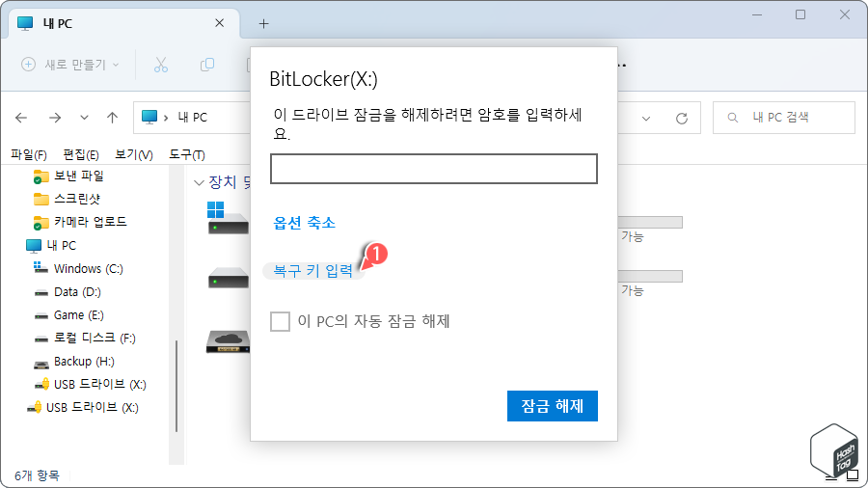Go up one folder level arrow
Screen dimensions: 868x488
[x=113, y=118]
